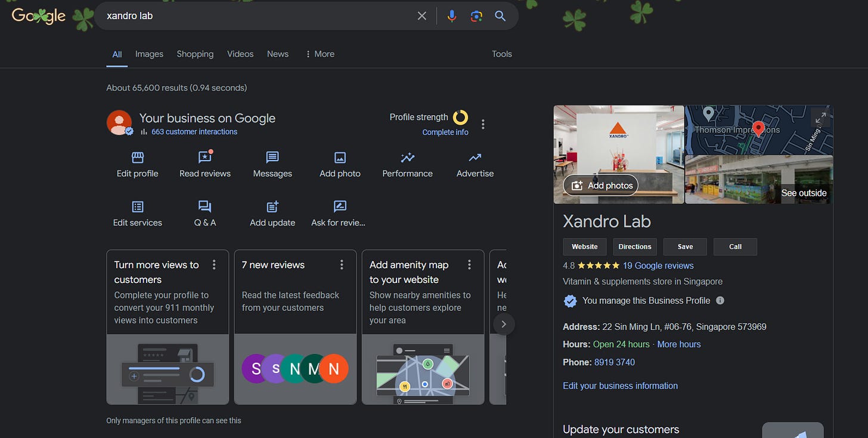Click See outside street view photo

coord(759,180)
